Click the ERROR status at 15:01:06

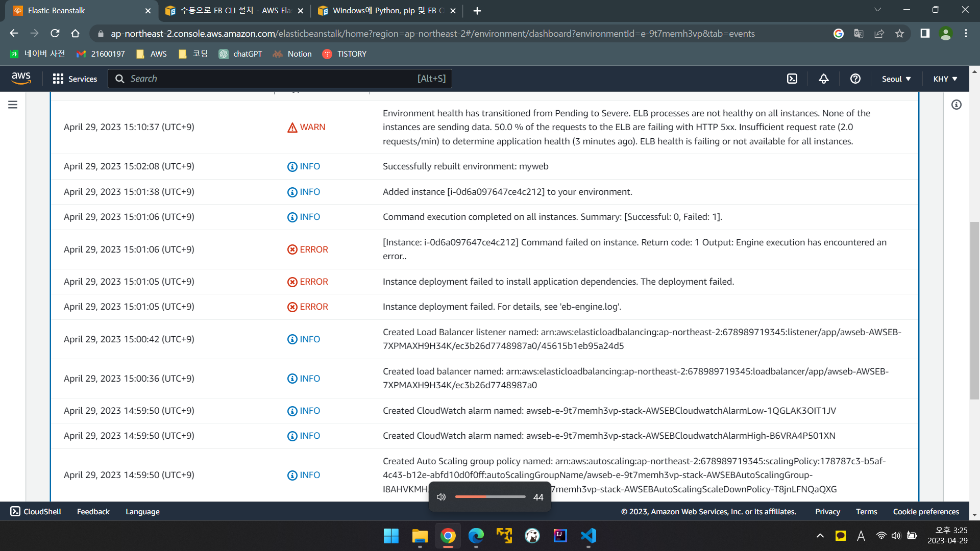pyautogui.click(x=307, y=249)
